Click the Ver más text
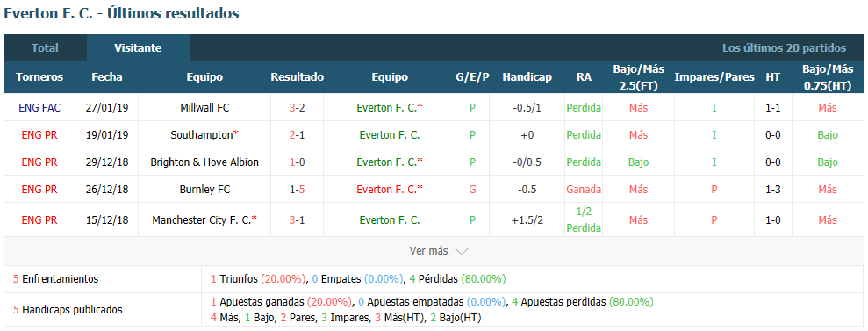868x331 pixels. (x=428, y=251)
